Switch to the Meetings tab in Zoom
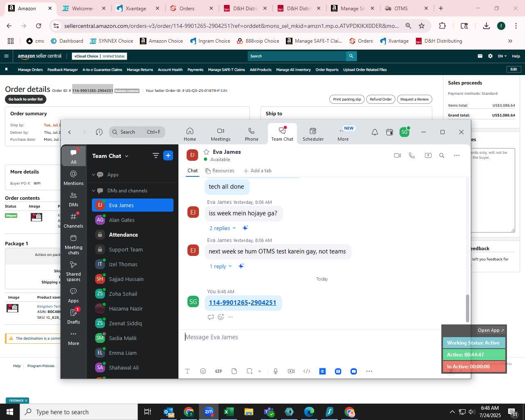 221,134
